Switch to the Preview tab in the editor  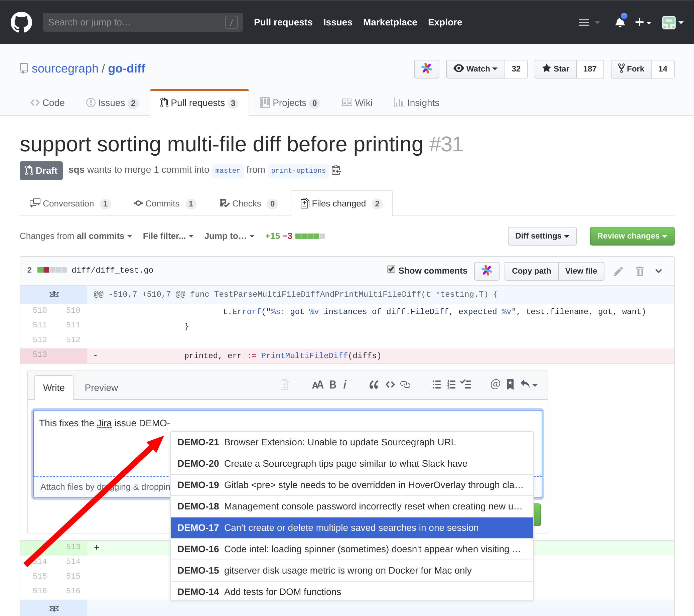point(101,387)
